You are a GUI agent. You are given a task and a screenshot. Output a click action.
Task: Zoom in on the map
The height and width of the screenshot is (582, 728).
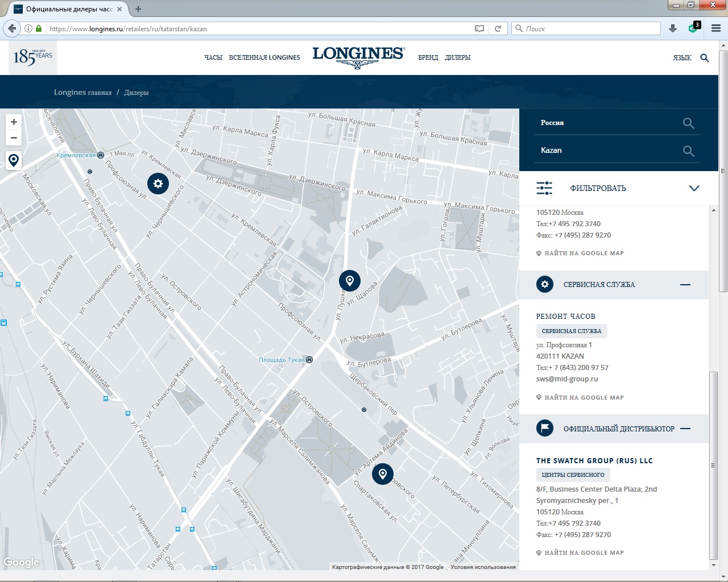click(x=14, y=122)
